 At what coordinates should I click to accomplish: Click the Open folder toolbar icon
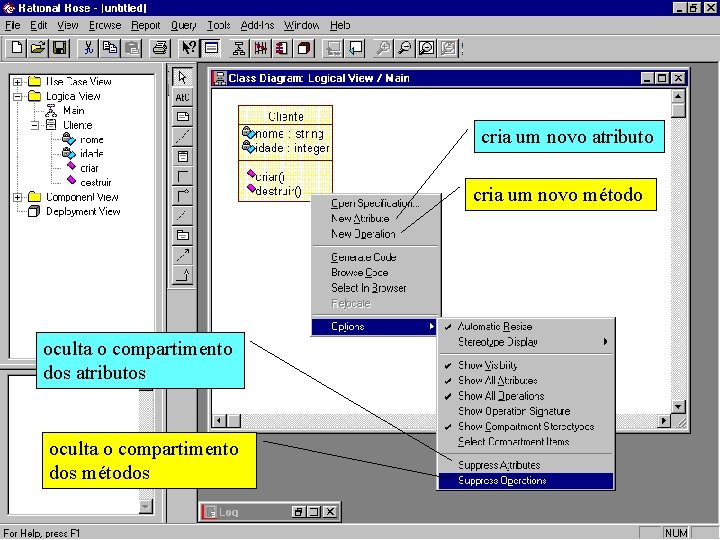(x=38, y=48)
